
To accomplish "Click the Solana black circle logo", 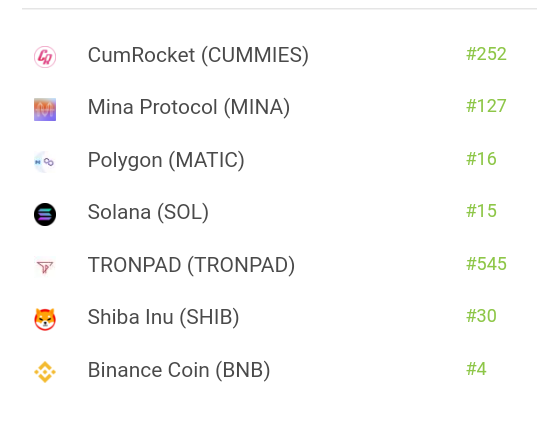I will [x=45, y=214].
